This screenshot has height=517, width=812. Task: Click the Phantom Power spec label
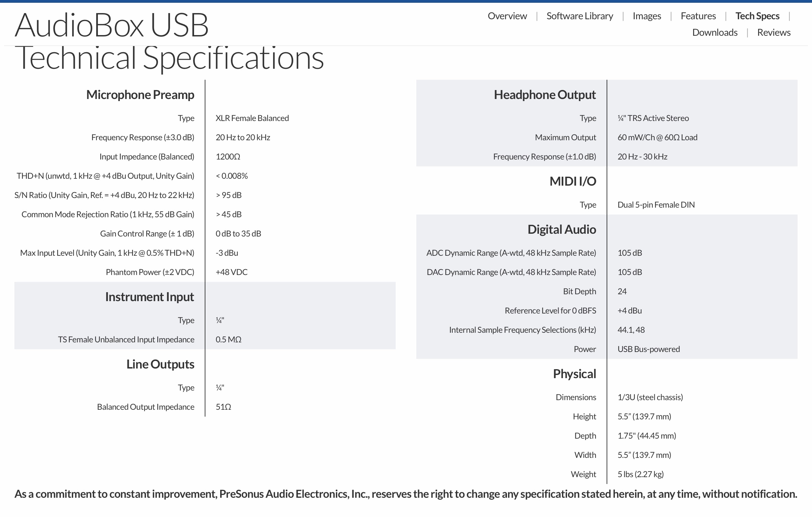(x=150, y=272)
